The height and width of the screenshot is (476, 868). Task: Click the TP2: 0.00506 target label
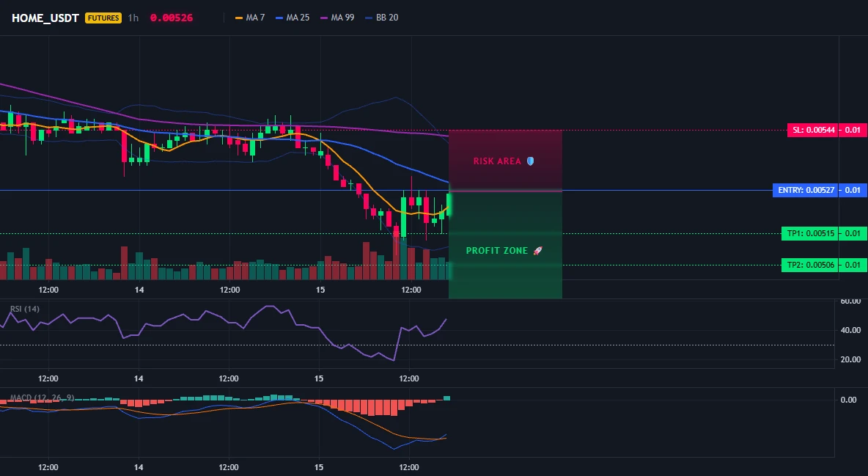click(809, 265)
